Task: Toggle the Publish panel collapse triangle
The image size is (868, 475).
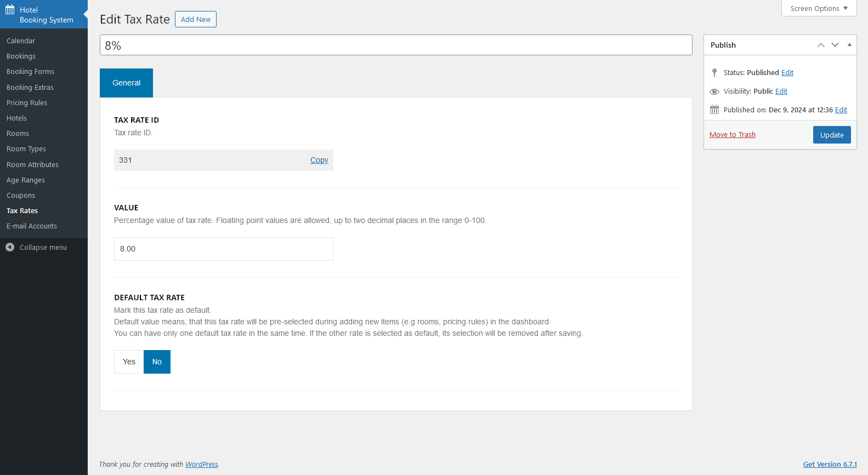Action: [849, 45]
